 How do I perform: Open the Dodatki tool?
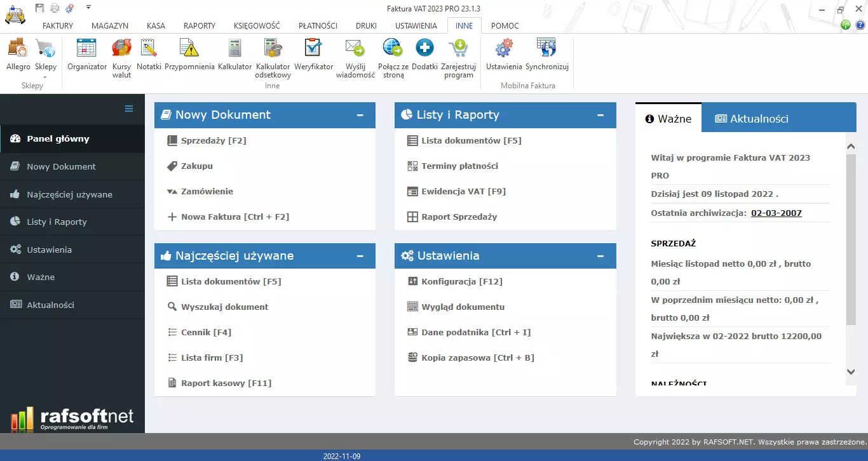click(x=424, y=57)
